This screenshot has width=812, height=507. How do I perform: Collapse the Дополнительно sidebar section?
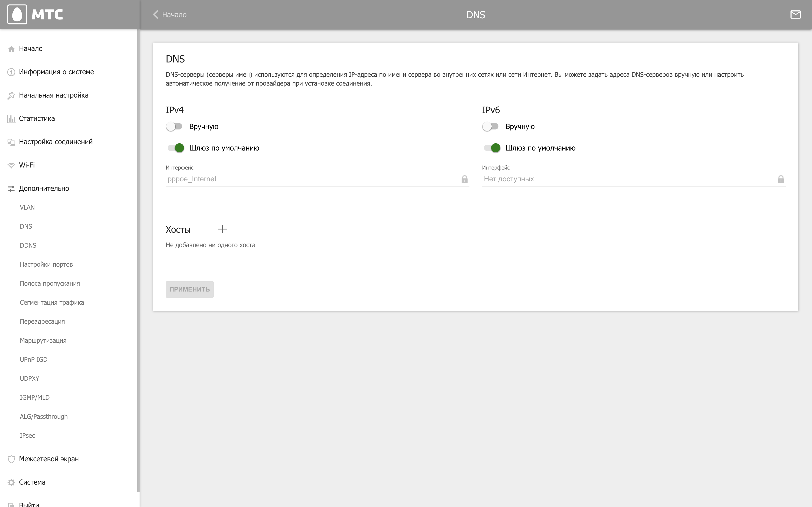tap(44, 189)
